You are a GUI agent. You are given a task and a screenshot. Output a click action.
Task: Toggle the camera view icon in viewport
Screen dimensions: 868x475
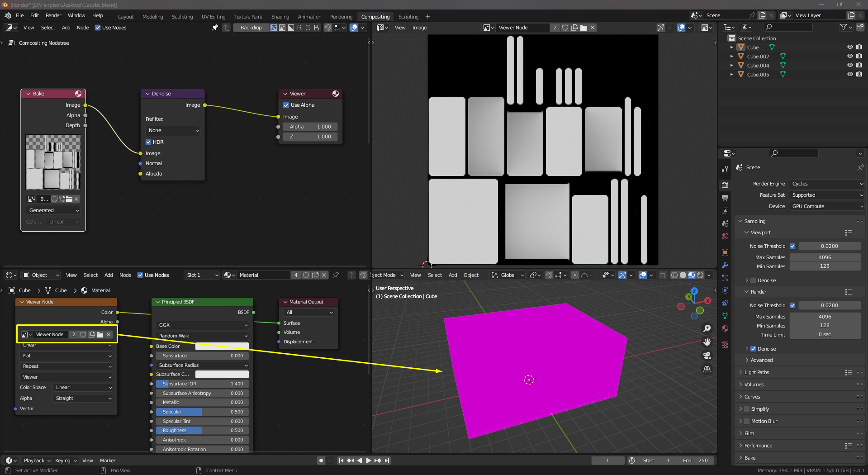(x=707, y=356)
